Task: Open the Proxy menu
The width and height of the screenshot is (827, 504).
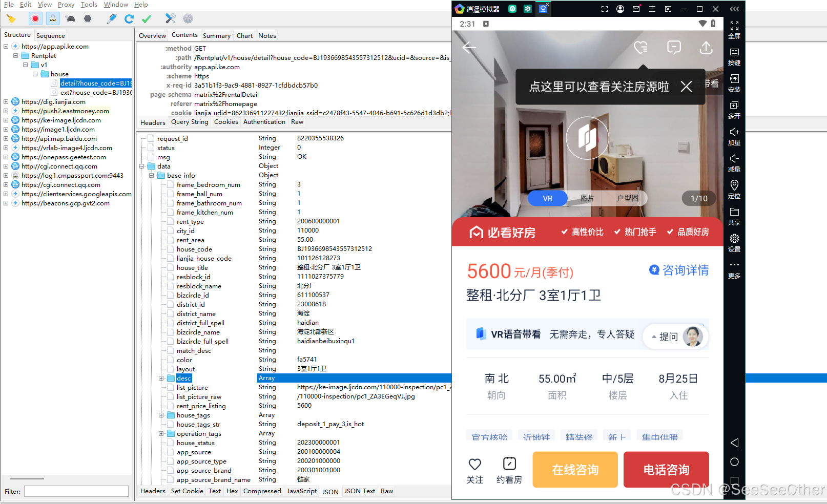Action: [66, 5]
